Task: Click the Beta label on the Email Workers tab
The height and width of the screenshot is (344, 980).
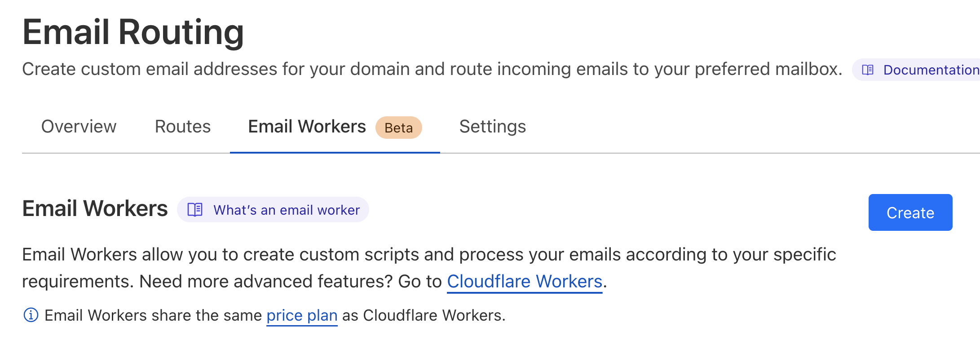Action: tap(398, 128)
